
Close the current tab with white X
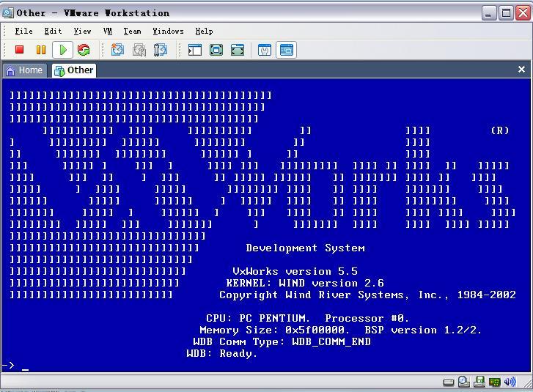521,70
